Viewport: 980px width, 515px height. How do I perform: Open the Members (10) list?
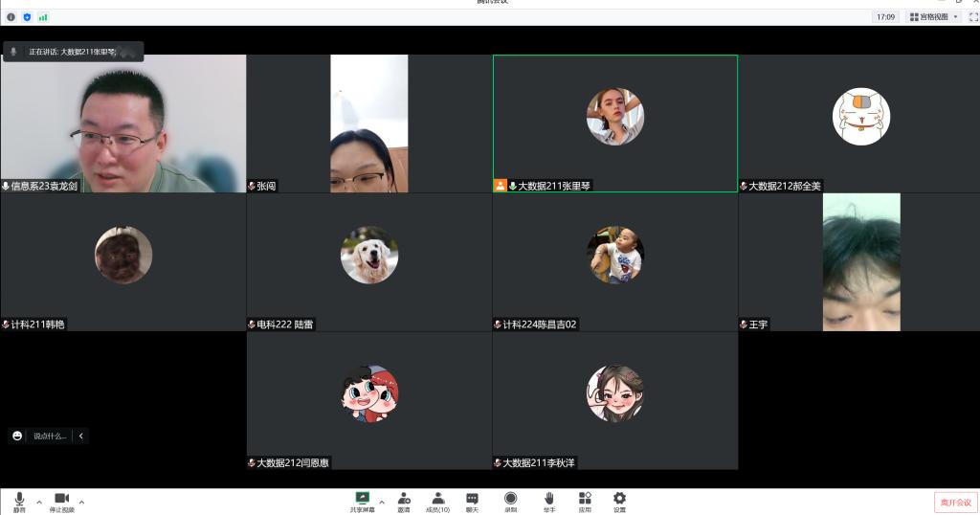click(437, 500)
